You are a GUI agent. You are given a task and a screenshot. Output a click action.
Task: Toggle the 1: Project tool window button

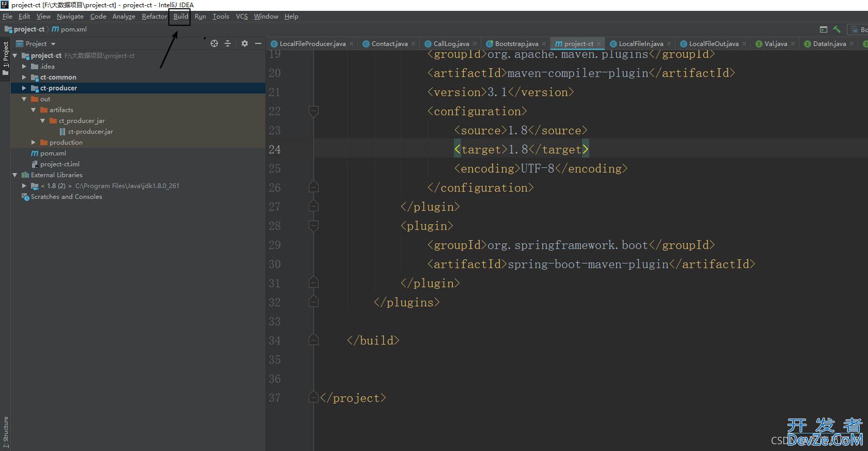pos(5,58)
